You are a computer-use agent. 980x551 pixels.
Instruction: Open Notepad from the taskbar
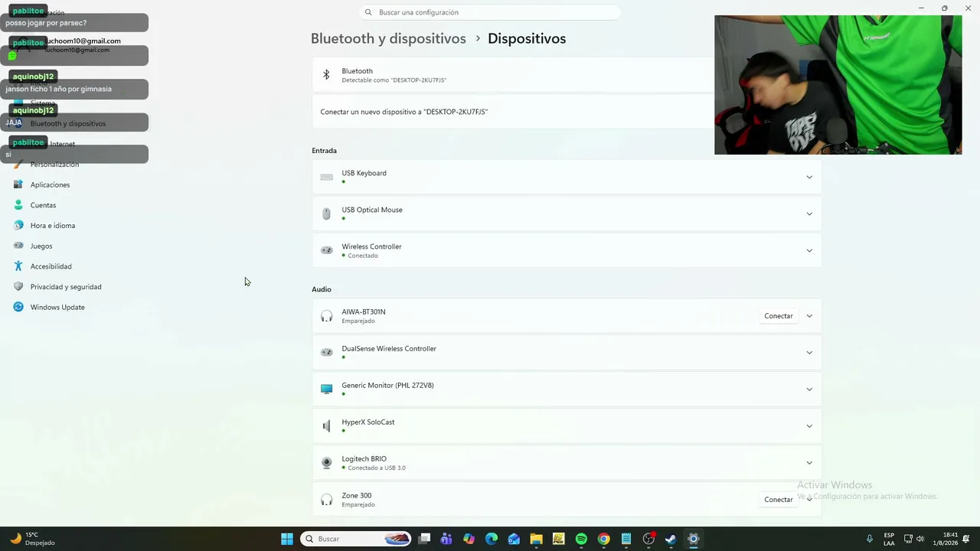(x=626, y=539)
